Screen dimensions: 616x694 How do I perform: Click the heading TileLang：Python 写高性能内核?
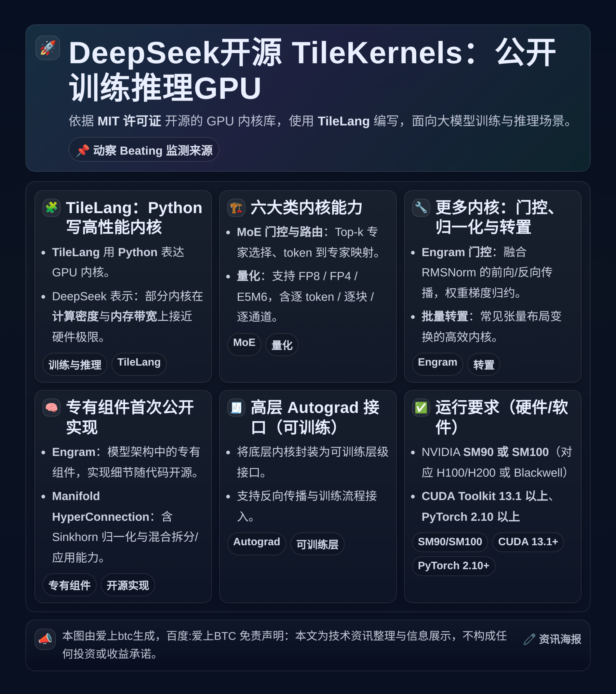click(134, 217)
